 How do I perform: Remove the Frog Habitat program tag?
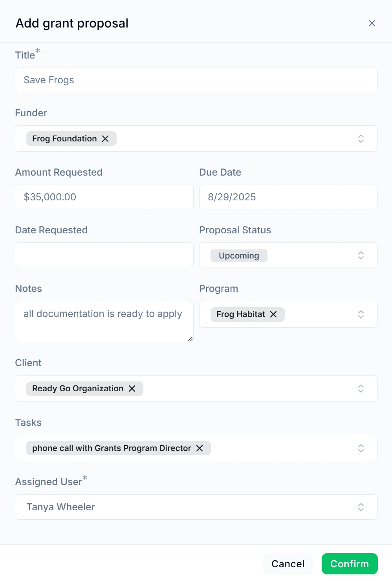point(273,314)
